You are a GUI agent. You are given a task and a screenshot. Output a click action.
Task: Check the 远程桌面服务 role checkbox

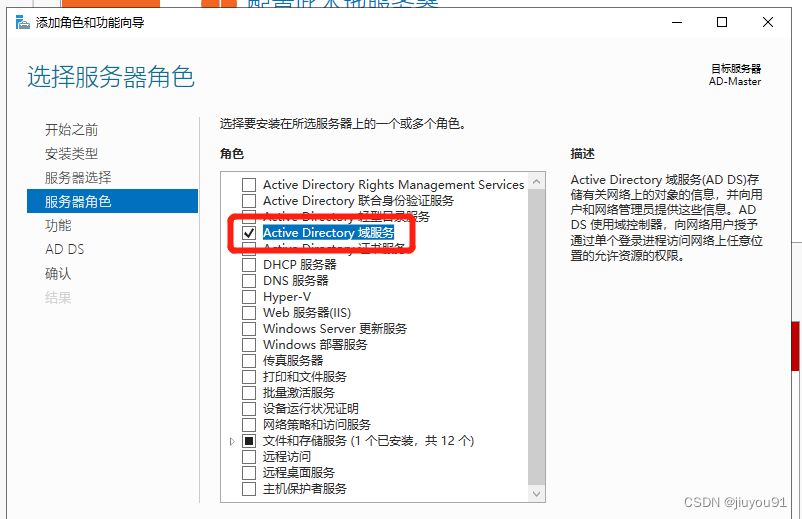tap(249, 472)
